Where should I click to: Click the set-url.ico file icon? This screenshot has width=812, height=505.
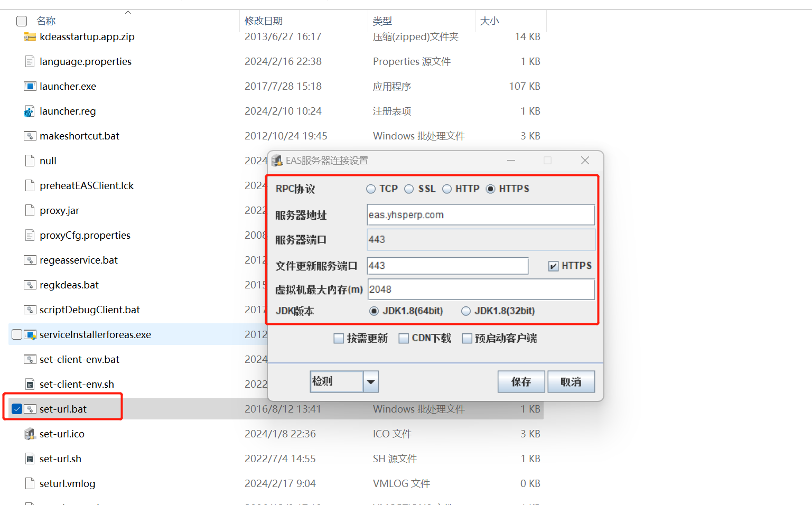30,434
